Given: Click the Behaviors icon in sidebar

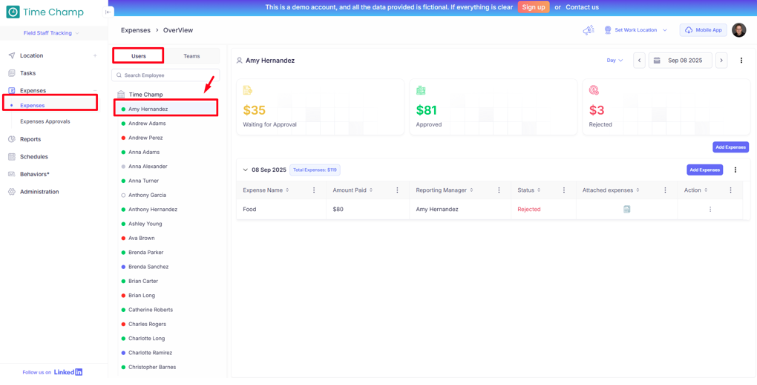Looking at the screenshot, I should pyautogui.click(x=12, y=174).
